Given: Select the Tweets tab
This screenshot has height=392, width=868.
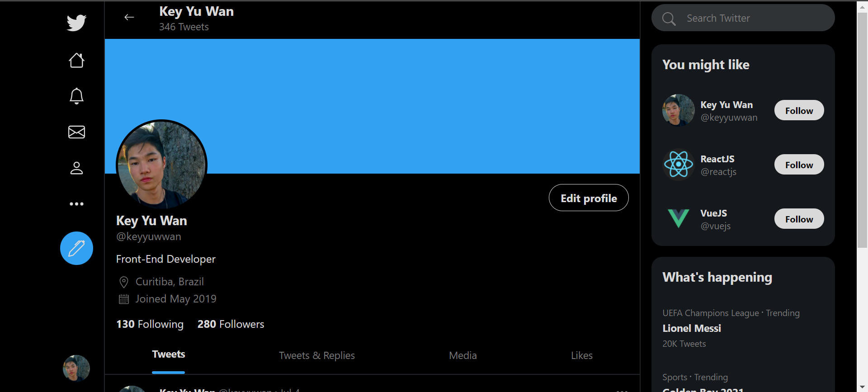Looking at the screenshot, I should coord(168,354).
